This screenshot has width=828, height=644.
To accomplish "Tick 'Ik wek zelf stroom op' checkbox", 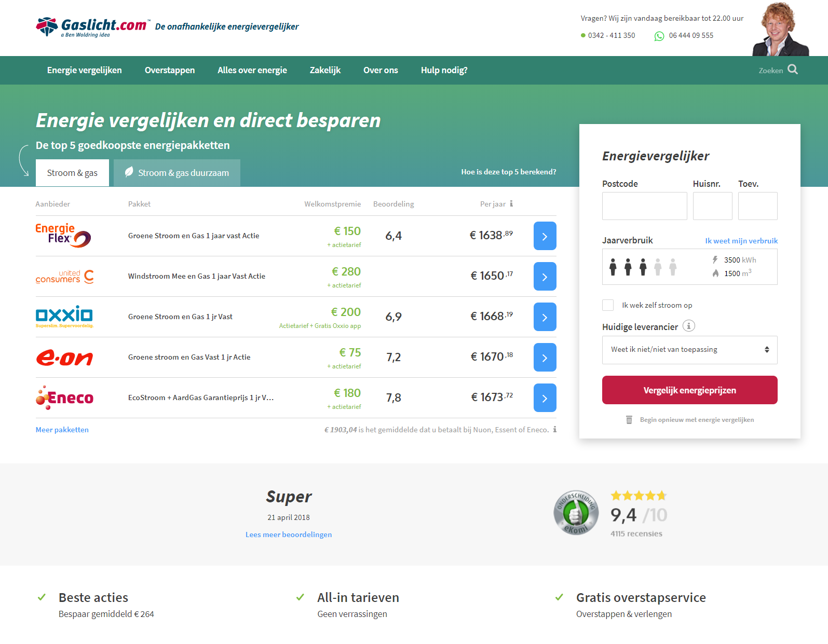I will pyautogui.click(x=608, y=305).
